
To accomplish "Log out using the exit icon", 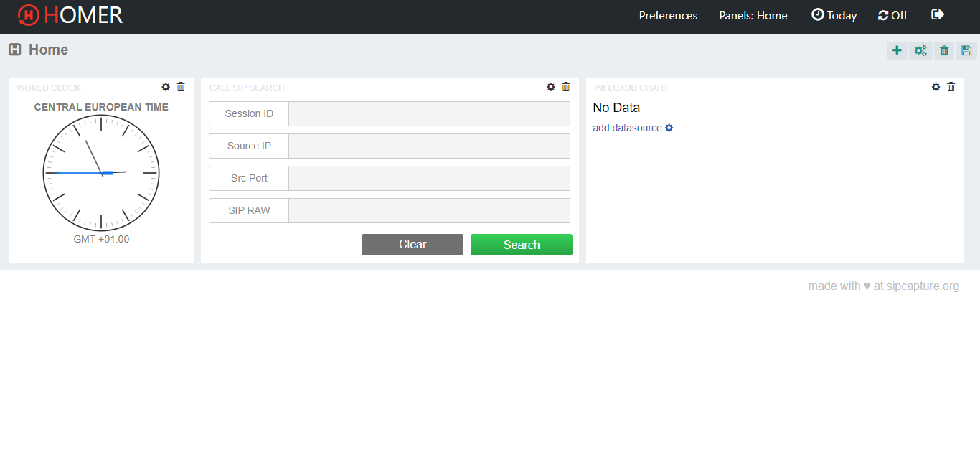I will point(938,14).
